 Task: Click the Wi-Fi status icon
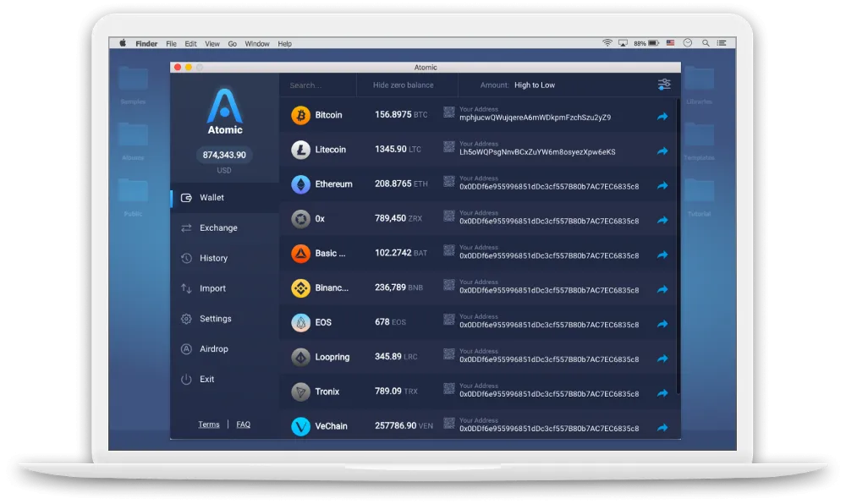tap(607, 43)
